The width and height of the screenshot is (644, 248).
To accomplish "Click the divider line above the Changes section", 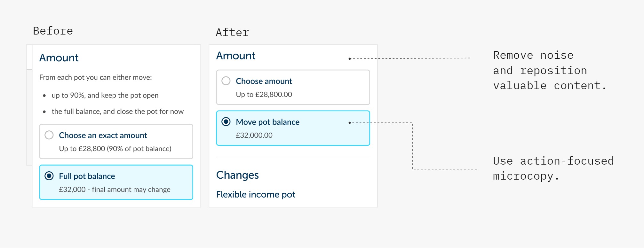I will (293, 157).
